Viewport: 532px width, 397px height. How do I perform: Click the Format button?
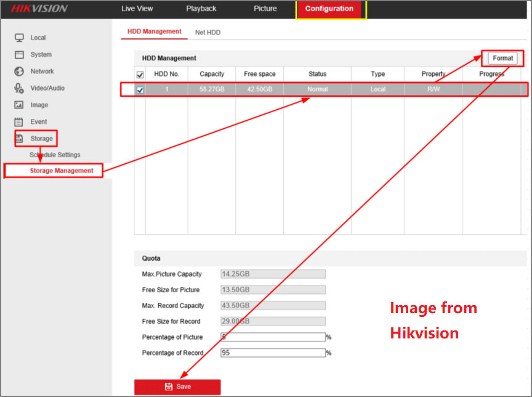click(x=503, y=58)
